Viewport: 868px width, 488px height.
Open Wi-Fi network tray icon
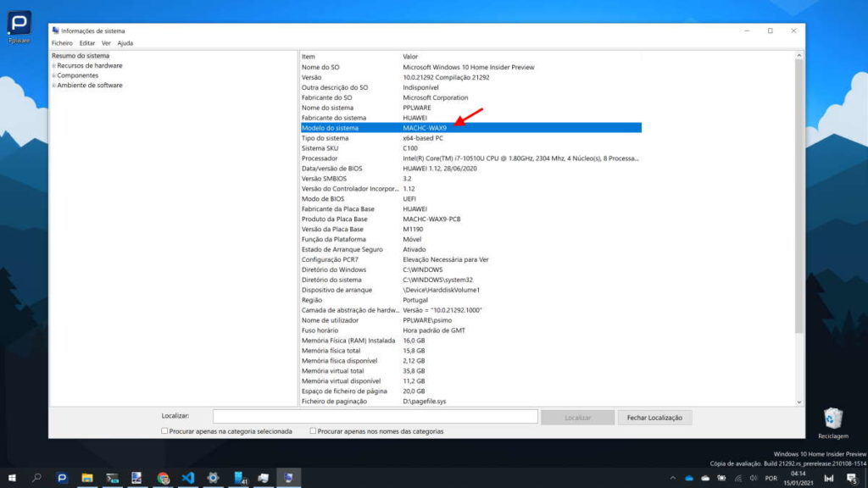tap(738, 479)
